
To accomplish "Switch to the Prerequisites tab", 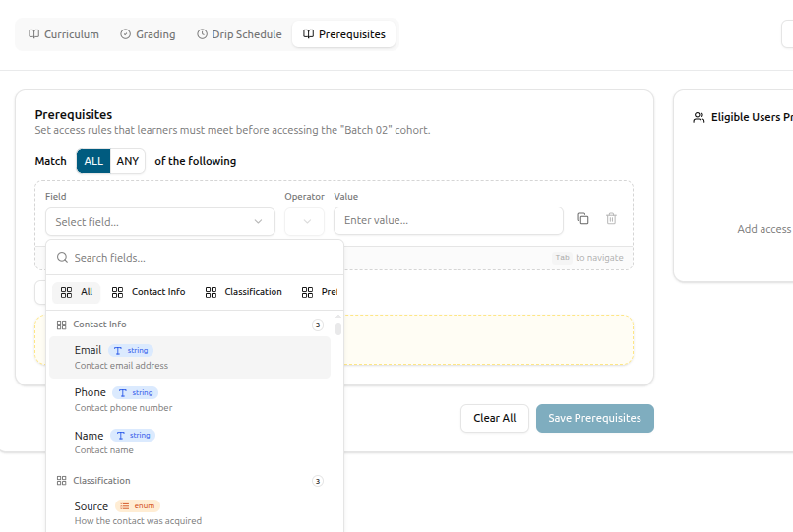I will point(344,33).
